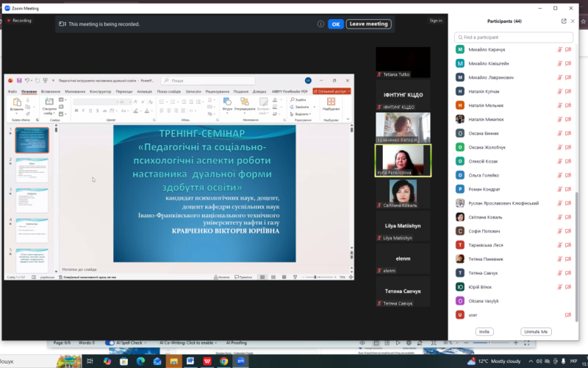Select slide 3 thumbnail in PowerPoint

click(32, 200)
